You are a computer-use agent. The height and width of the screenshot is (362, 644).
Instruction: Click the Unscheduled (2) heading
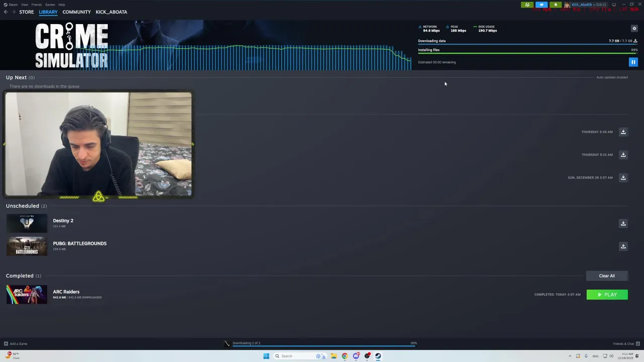(x=26, y=206)
